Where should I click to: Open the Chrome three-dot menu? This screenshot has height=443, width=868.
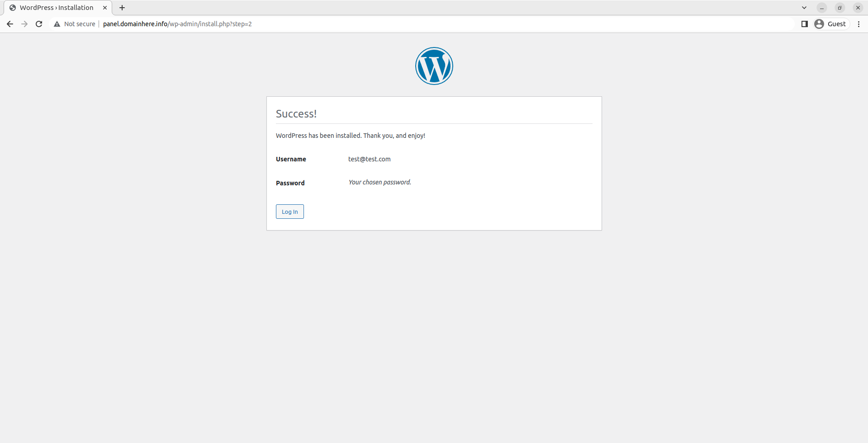859,24
